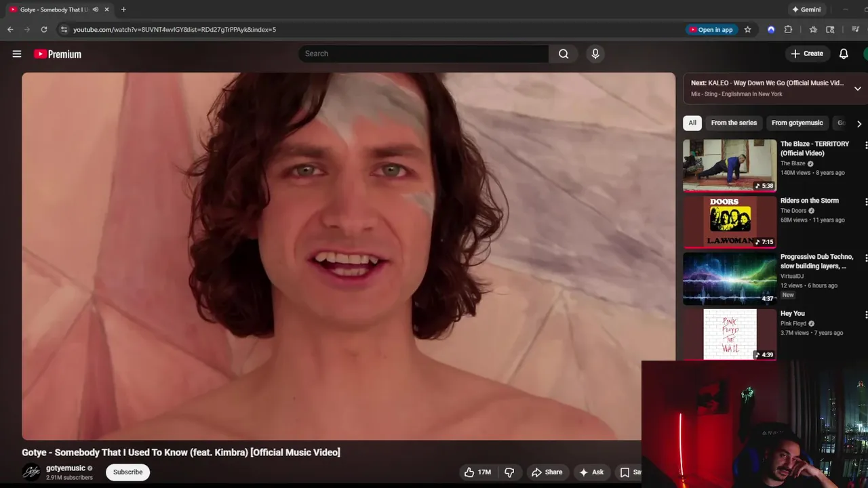Viewport: 868px width, 488px height.
Task: Open more options for Hey You
Action: pos(865,314)
